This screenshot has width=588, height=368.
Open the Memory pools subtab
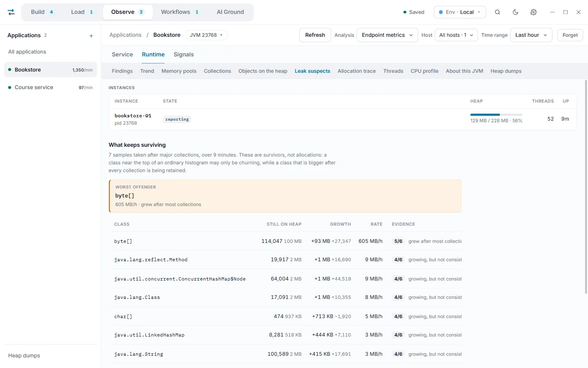[x=179, y=71]
